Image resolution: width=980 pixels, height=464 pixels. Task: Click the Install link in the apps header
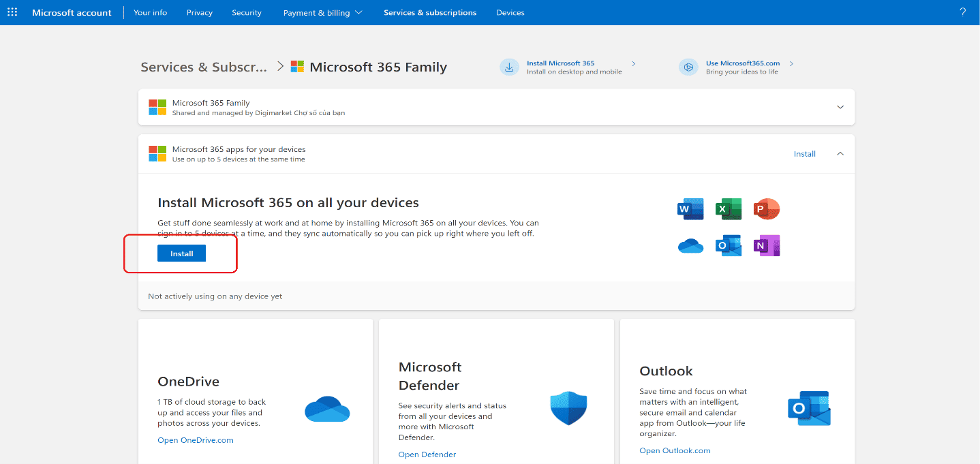805,154
